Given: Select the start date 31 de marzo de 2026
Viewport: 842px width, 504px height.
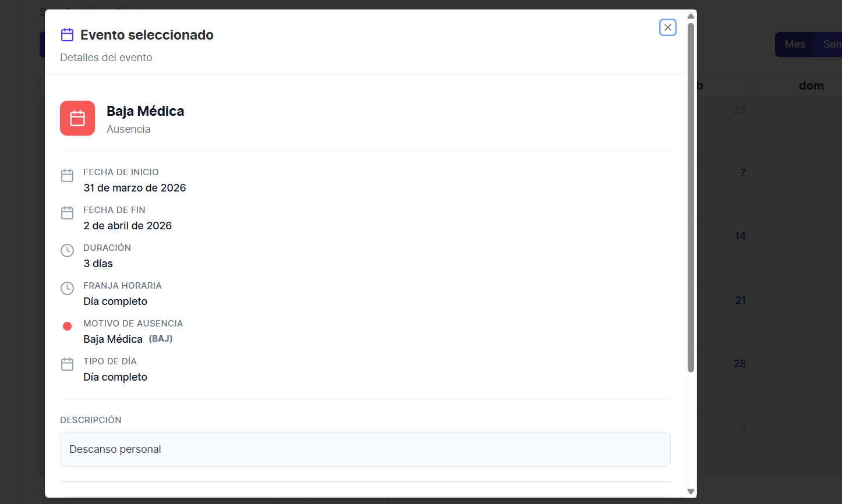Looking at the screenshot, I should pyautogui.click(x=135, y=188).
